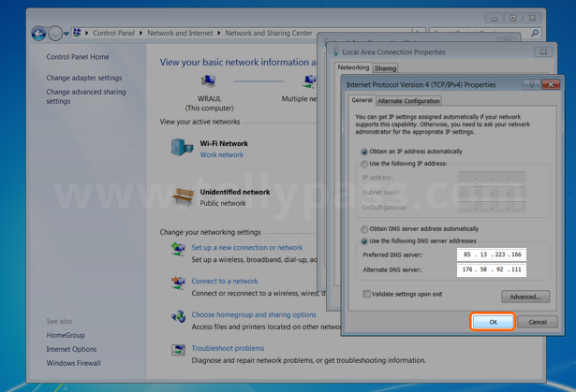Open Choose homegroup and sharing options
This screenshot has width=576, height=392.
coord(254,314)
